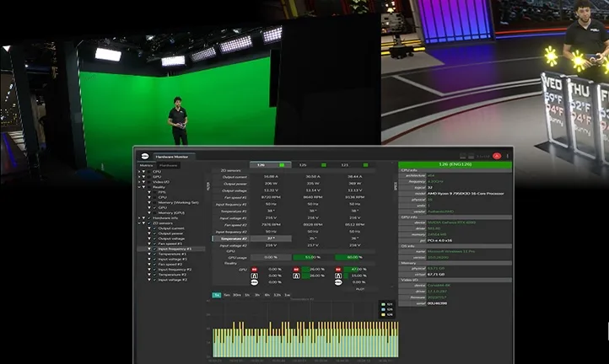
Task: Collapse the ZD sensors tree node
Action: tap(140, 223)
